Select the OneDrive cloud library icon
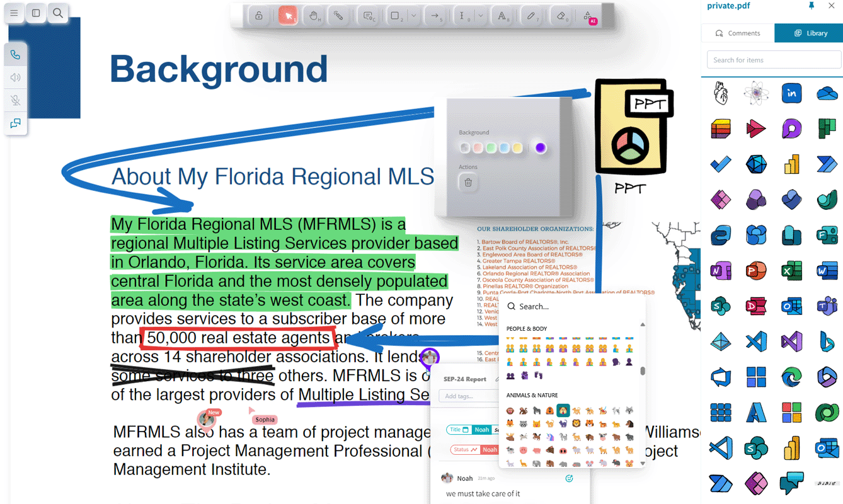 (827, 94)
